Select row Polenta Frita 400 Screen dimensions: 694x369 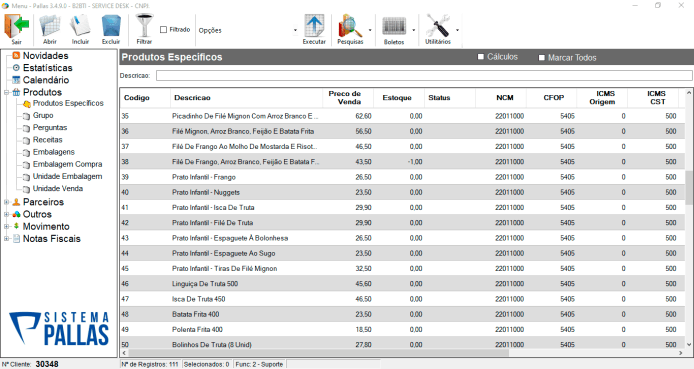pyautogui.click(x=402, y=330)
